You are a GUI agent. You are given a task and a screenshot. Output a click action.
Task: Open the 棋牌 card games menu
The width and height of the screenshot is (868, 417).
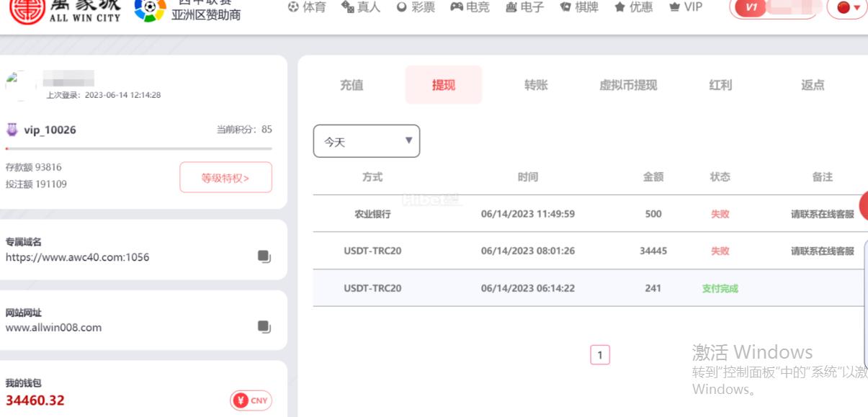(x=579, y=7)
